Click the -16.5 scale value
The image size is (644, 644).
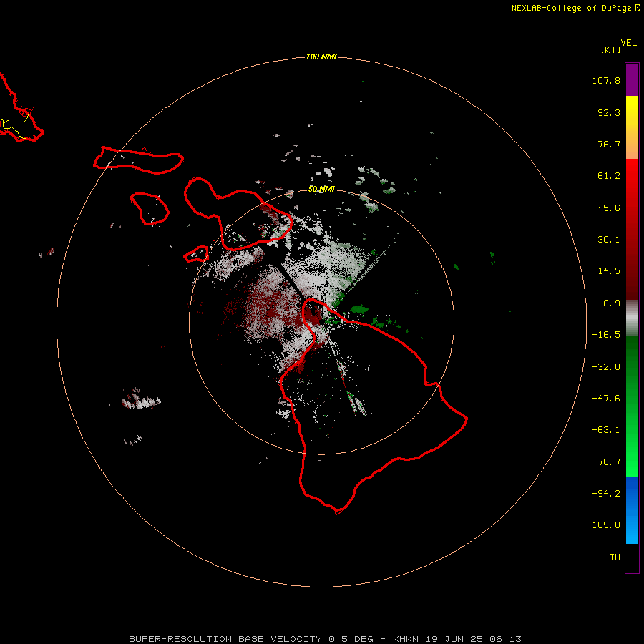[x=606, y=335]
